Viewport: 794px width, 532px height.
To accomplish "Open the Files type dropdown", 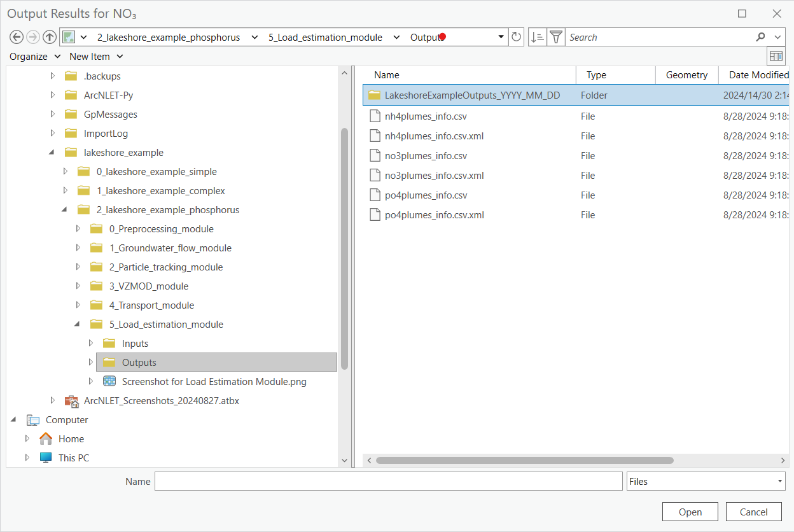I will [x=780, y=482].
